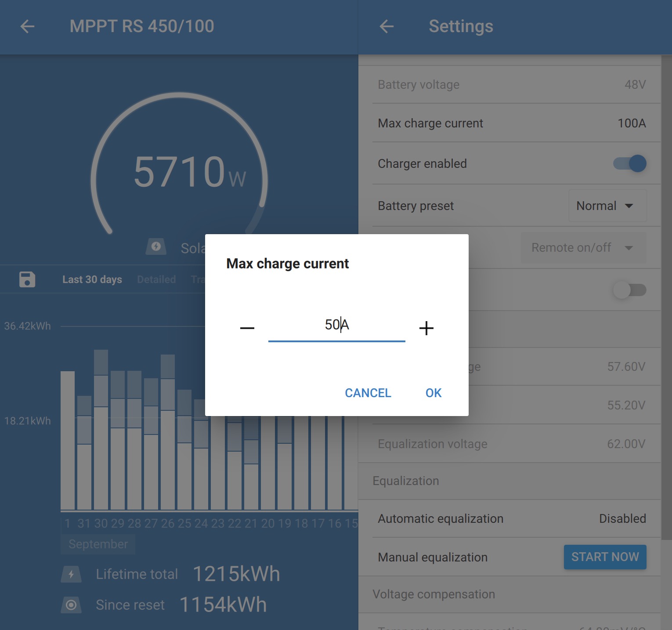
Task: Confirm the dialog with OK
Action: [x=433, y=393]
